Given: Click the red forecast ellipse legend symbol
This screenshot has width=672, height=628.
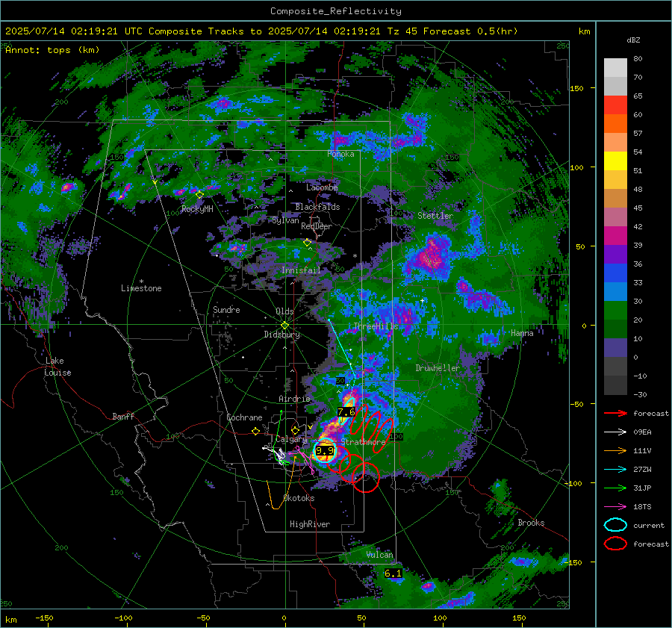Looking at the screenshot, I should (x=615, y=544).
